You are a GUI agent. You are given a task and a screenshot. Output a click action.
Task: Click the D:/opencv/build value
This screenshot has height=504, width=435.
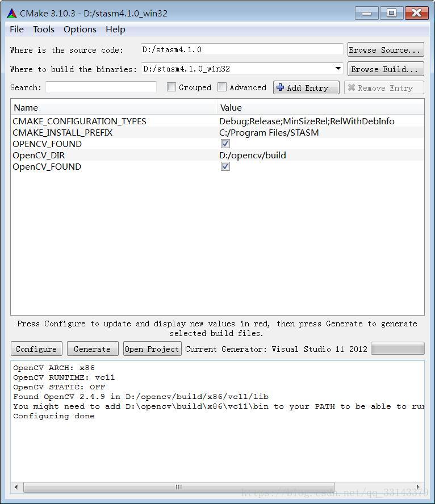pyautogui.click(x=253, y=156)
